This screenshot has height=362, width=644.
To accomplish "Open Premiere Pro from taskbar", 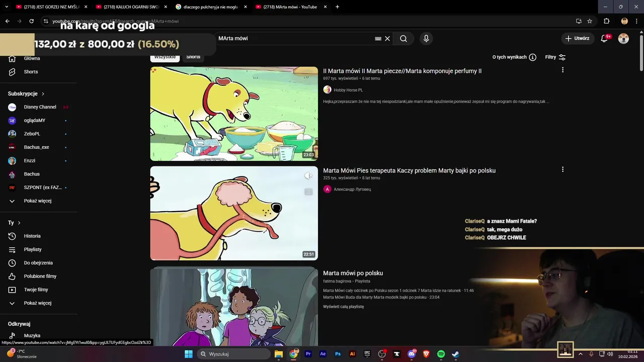I will coord(308,354).
